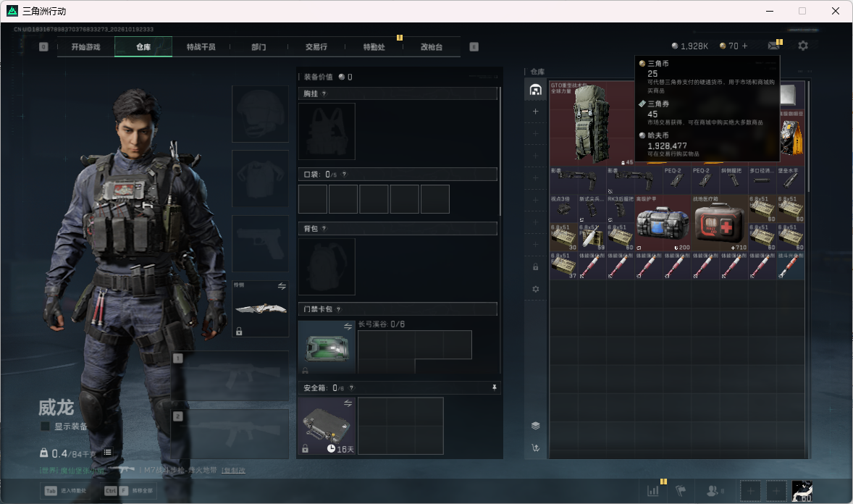Viewport: 853px width, 504px height.
Task: Click the help icon beside 胸挂
Action: 324,93
